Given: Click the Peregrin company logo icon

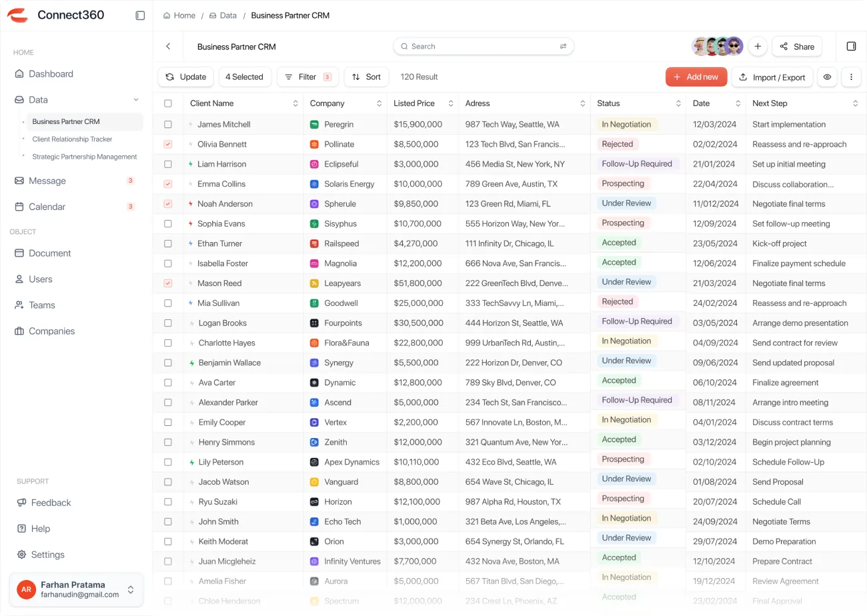Looking at the screenshot, I should click(x=314, y=125).
